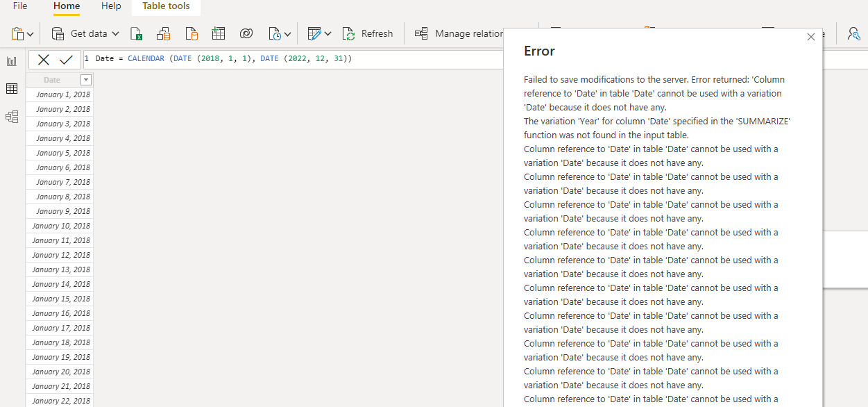Click the Error dialog title

point(539,51)
